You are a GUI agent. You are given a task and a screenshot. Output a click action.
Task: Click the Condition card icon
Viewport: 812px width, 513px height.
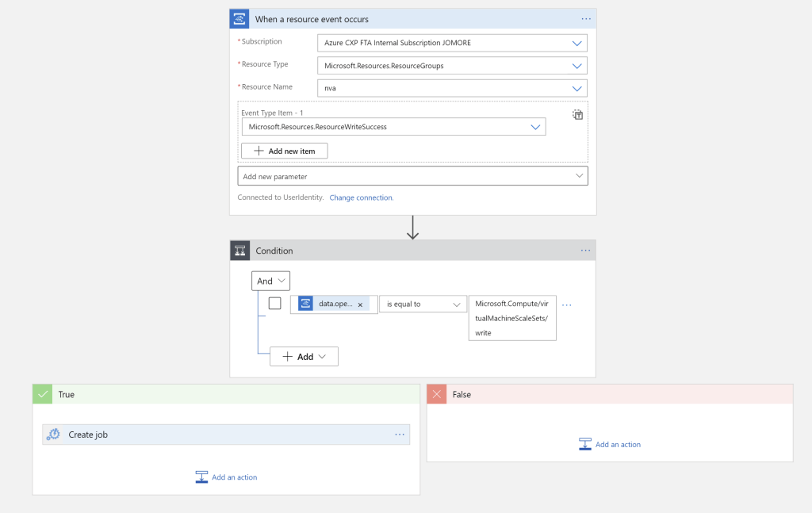239,251
